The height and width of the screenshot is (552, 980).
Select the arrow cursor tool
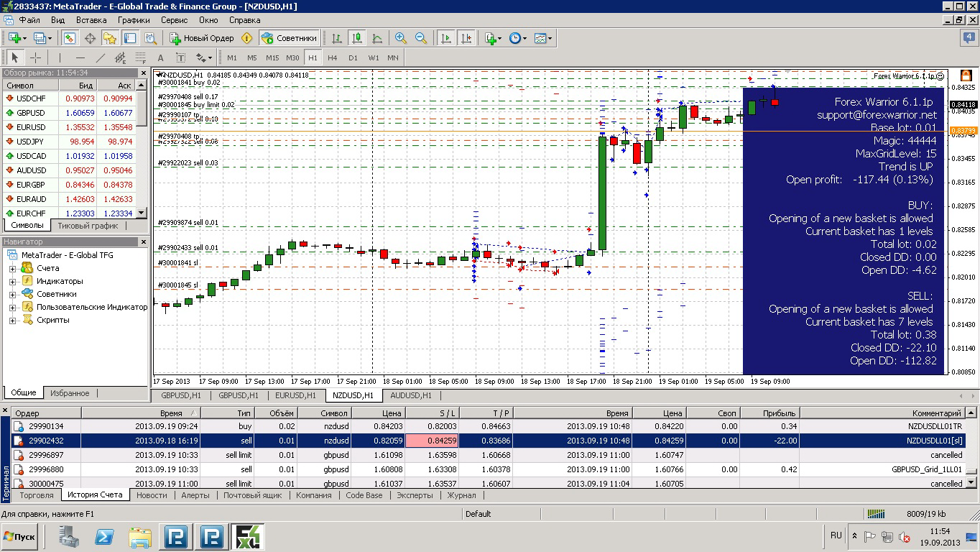pyautogui.click(x=14, y=57)
